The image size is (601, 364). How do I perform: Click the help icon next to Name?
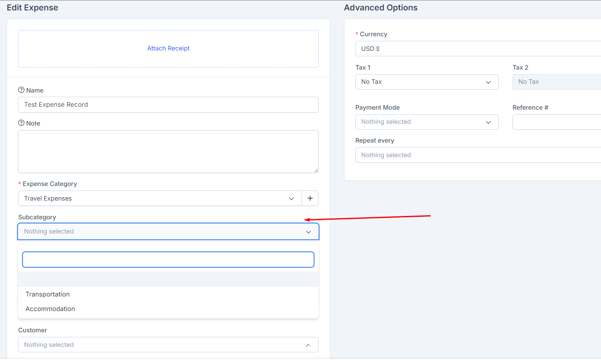click(x=21, y=90)
